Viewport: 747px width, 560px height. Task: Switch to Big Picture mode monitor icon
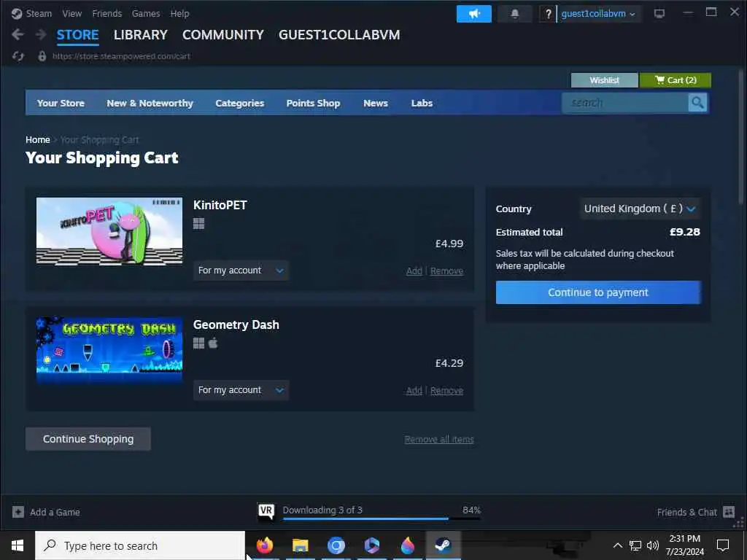tap(659, 14)
